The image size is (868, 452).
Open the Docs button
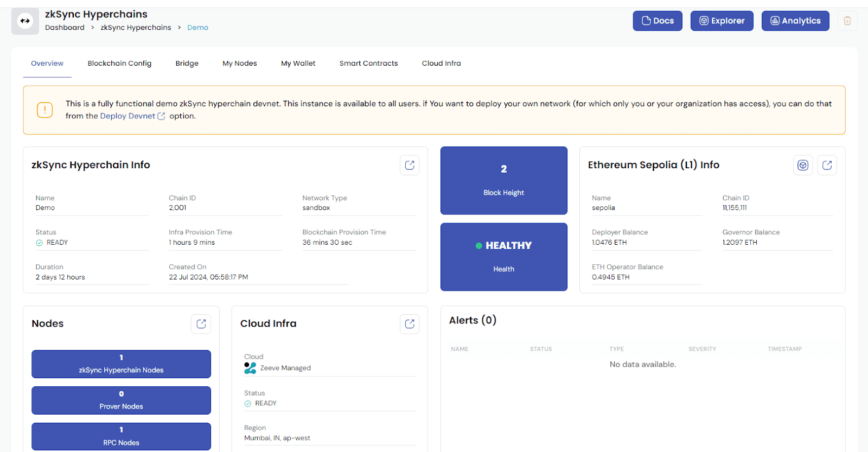click(x=658, y=21)
